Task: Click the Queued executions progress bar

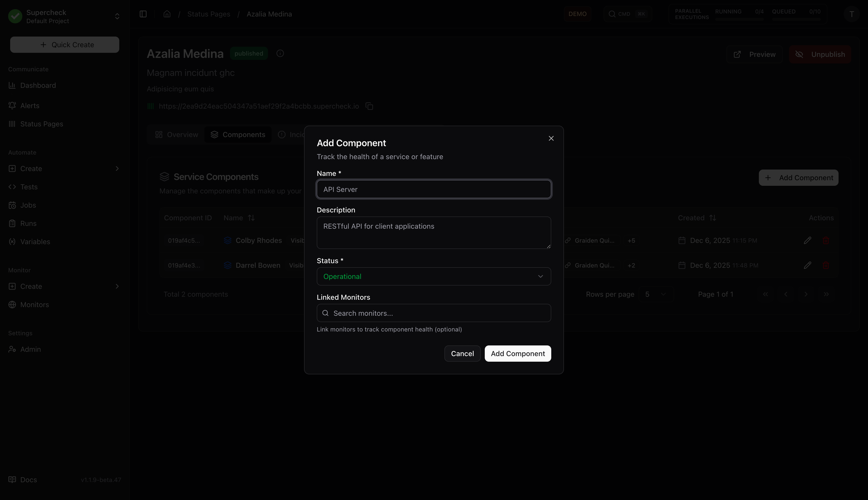Action: (797, 20)
